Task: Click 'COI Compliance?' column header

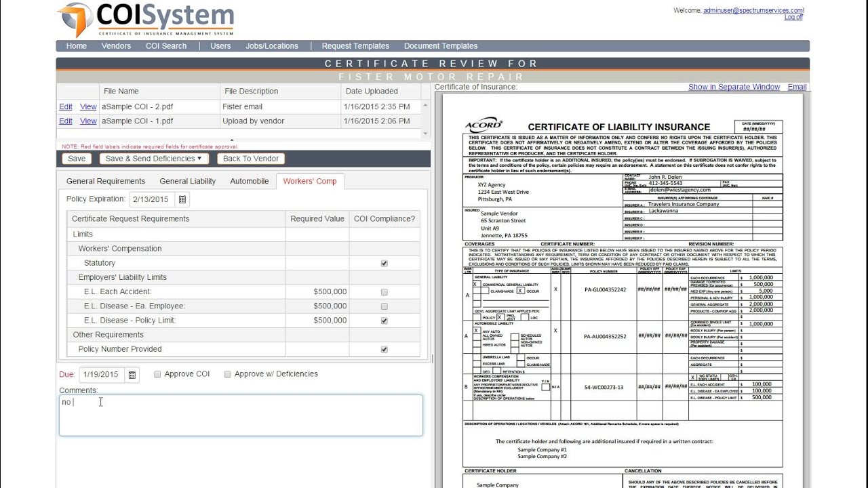Action: [x=384, y=219]
